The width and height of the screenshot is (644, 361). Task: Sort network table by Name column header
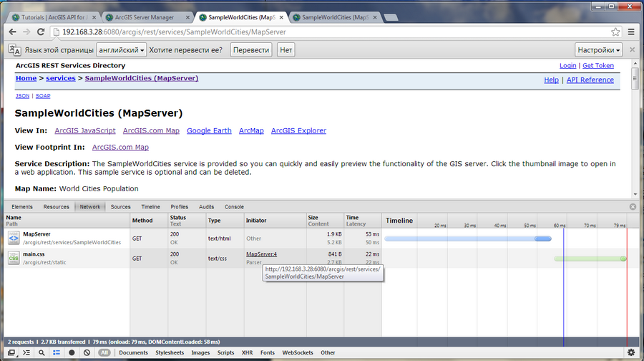click(x=67, y=221)
